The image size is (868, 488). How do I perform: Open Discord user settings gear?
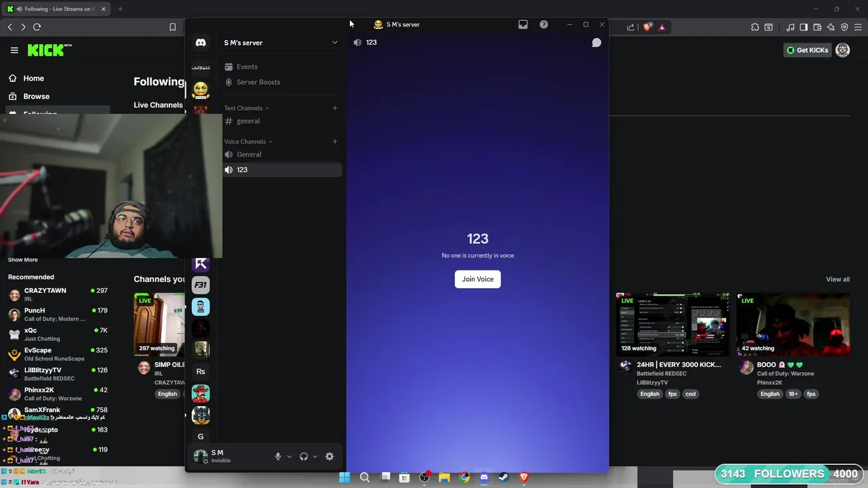coord(330,457)
